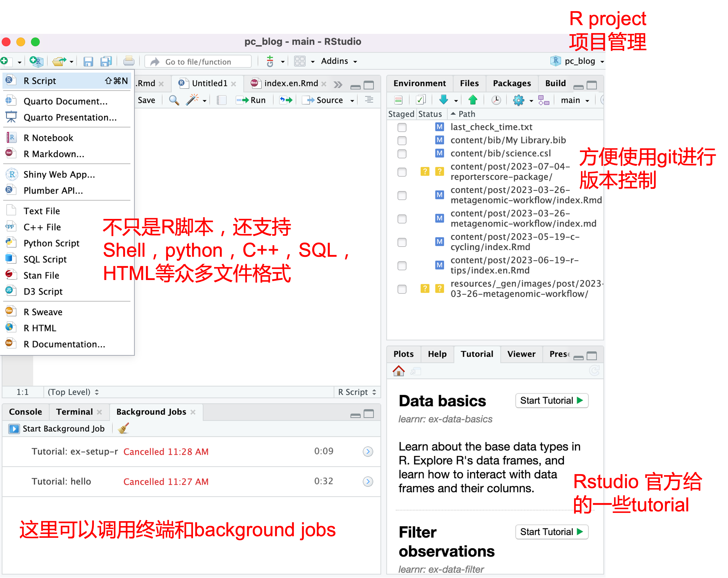Image resolution: width=728 pixels, height=578 pixels.
Task: Choose Quarto Document... menu entry
Action: (67, 101)
